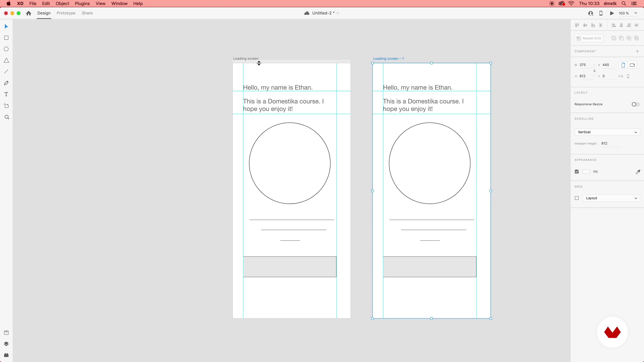Open the Plugins menu
644x362 pixels.
point(82,4)
